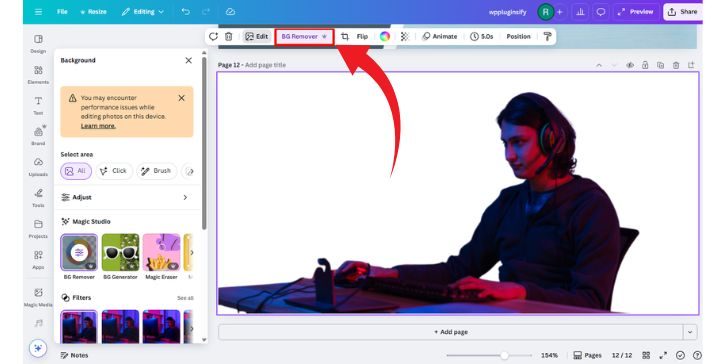Open the Elements sidebar tab
This screenshot has height=364, width=726.
[x=38, y=75]
